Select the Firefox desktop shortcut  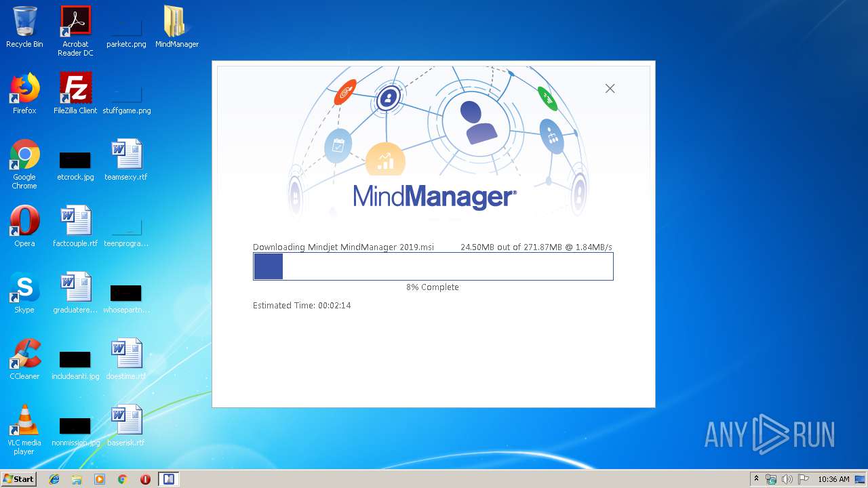point(24,94)
